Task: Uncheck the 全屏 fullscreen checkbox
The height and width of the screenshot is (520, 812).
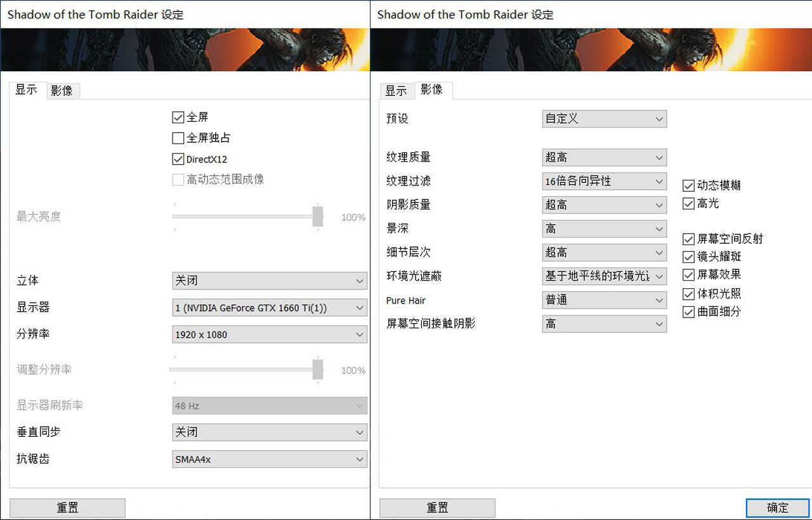Action: point(178,117)
